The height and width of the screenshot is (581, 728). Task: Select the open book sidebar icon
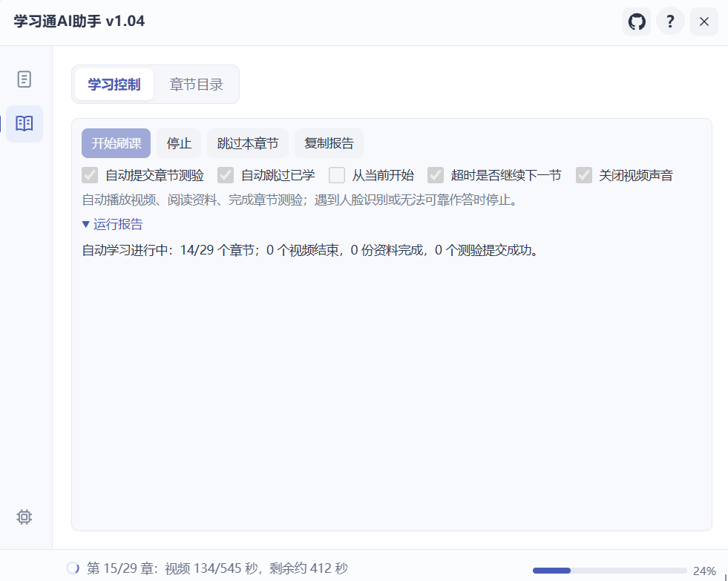[24, 124]
